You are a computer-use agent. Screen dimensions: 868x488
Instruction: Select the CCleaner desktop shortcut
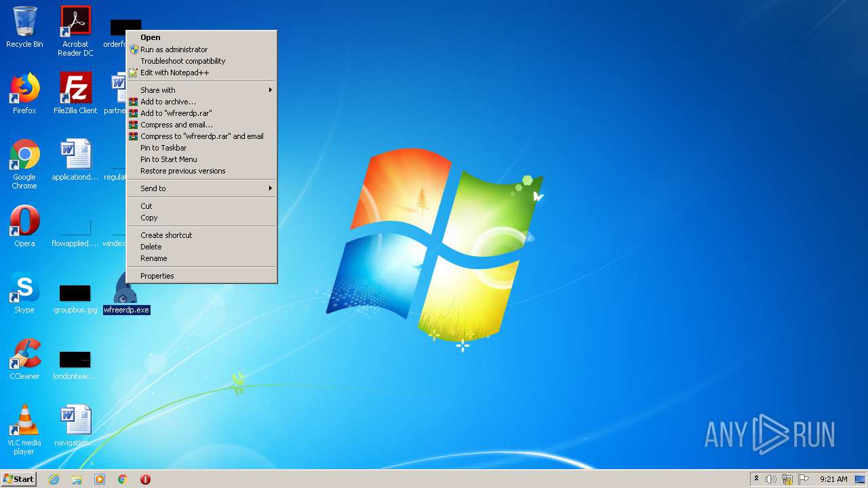(24, 359)
